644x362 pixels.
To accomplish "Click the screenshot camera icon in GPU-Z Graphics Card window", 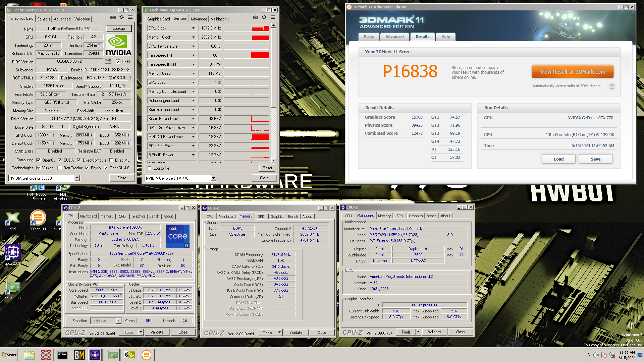I will pos(113,17).
